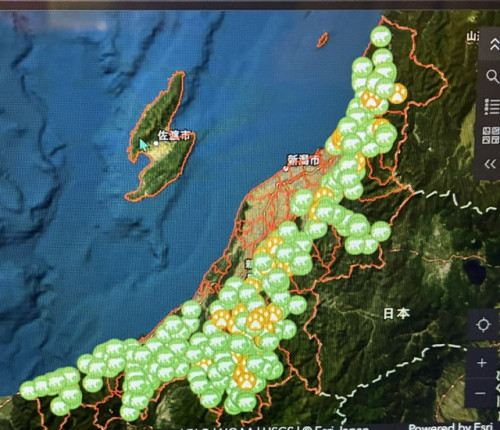This screenshot has height=430, width=500.
Task: Collapse the panel with double left chevron
Action: click(490, 164)
